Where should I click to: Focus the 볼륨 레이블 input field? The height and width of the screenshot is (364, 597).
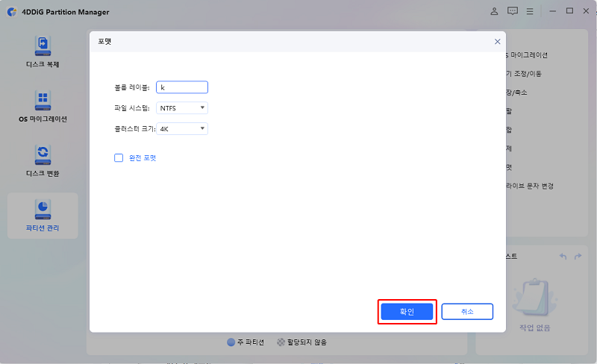[x=182, y=87]
